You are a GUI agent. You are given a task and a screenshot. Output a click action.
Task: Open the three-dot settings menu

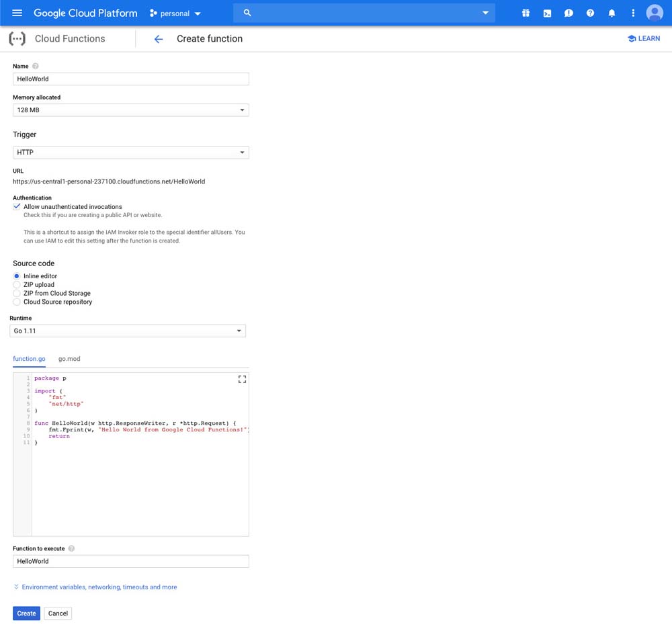coord(633,13)
